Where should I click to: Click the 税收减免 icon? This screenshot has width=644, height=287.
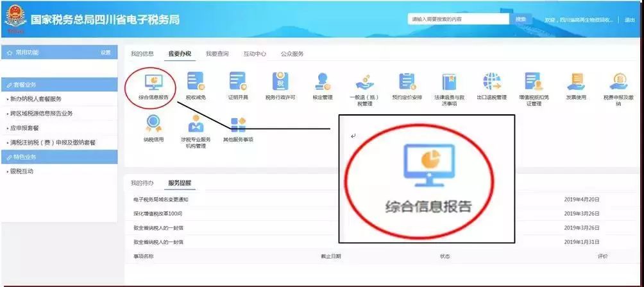(x=195, y=82)
